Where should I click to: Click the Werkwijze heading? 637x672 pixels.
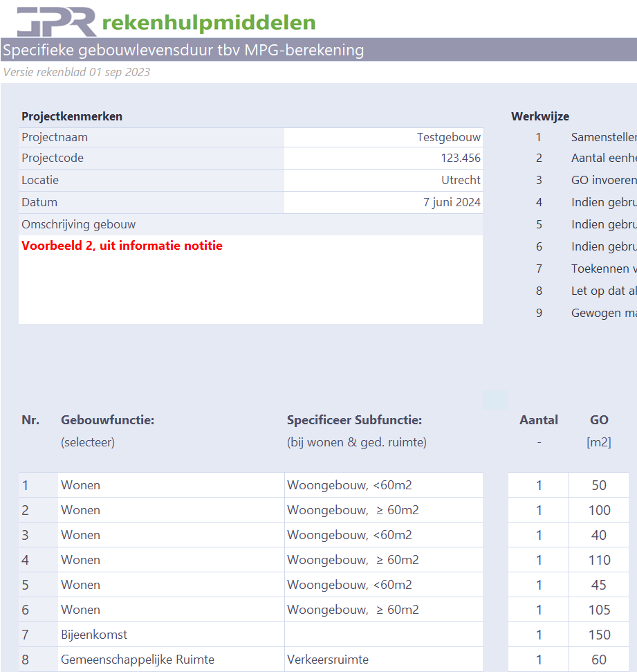coord(540,116)
